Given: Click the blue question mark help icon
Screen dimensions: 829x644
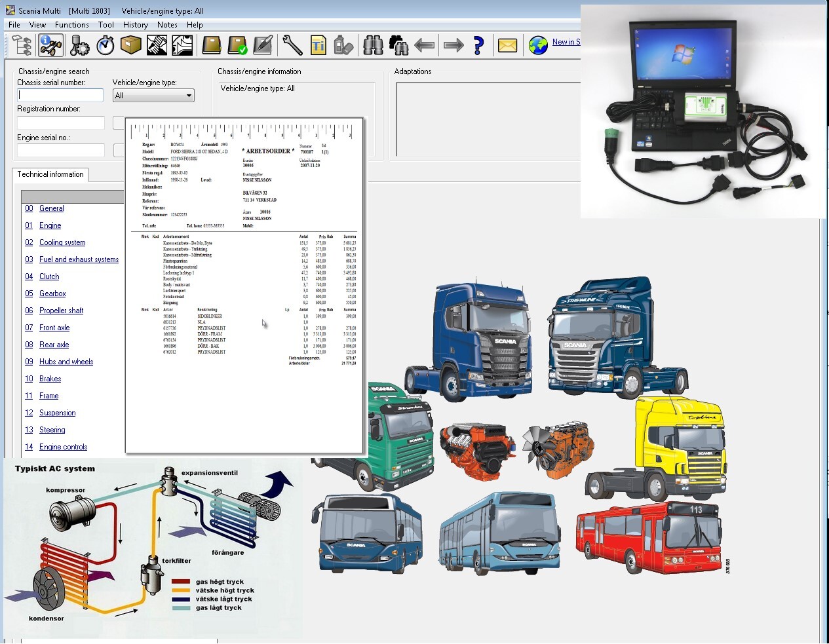Looking at the screenshot, I should (478, 45).
